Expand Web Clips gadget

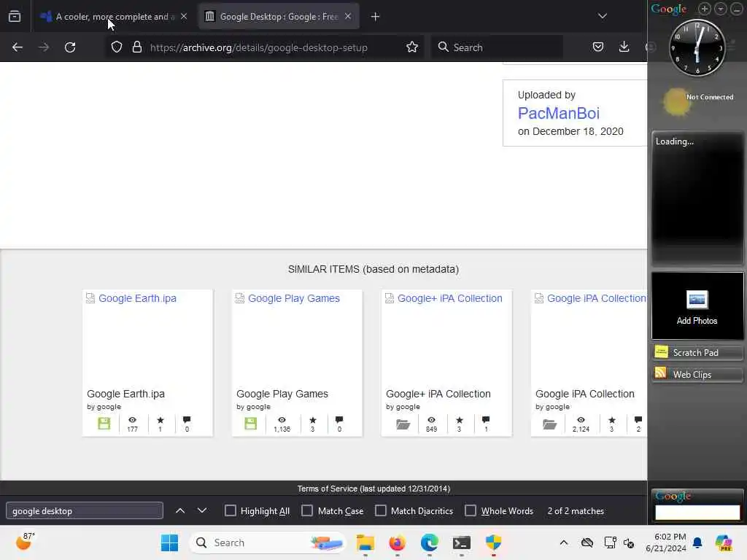[x=697, y=374]
